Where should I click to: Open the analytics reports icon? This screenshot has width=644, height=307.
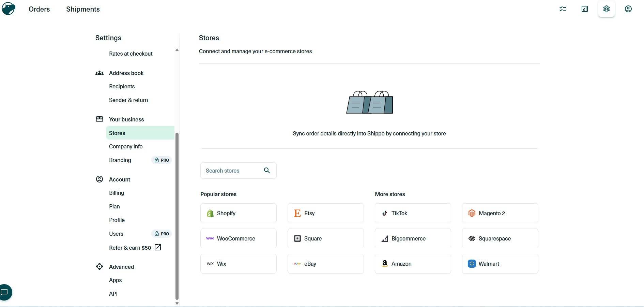[585, 9]
